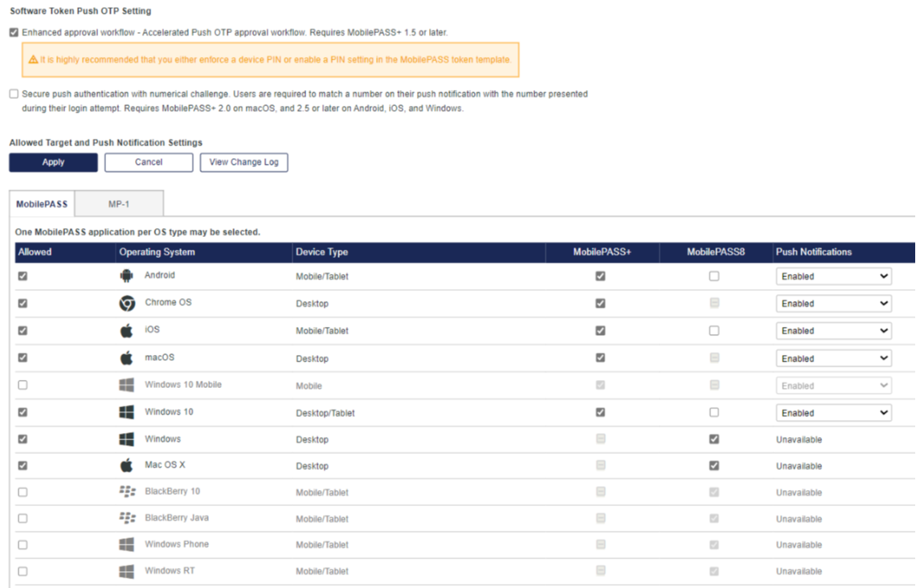Click the Apple icon beside iOS

(x=126, y=330)
